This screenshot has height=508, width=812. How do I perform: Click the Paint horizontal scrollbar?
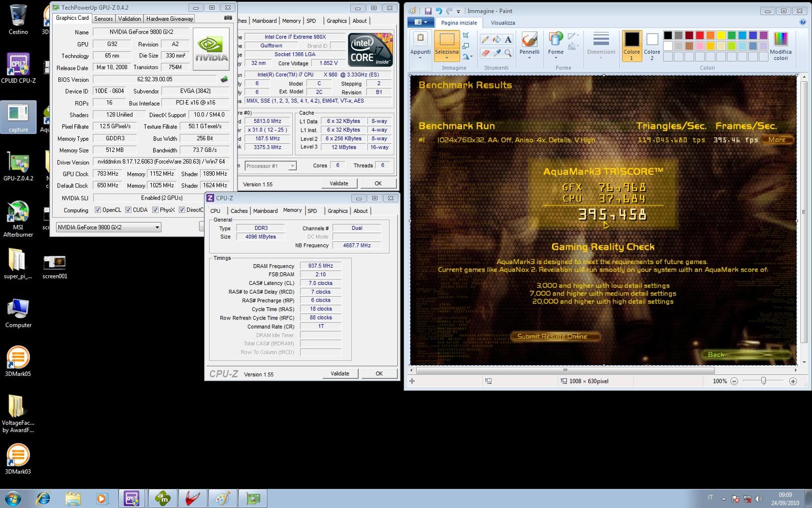pos(565,370)
